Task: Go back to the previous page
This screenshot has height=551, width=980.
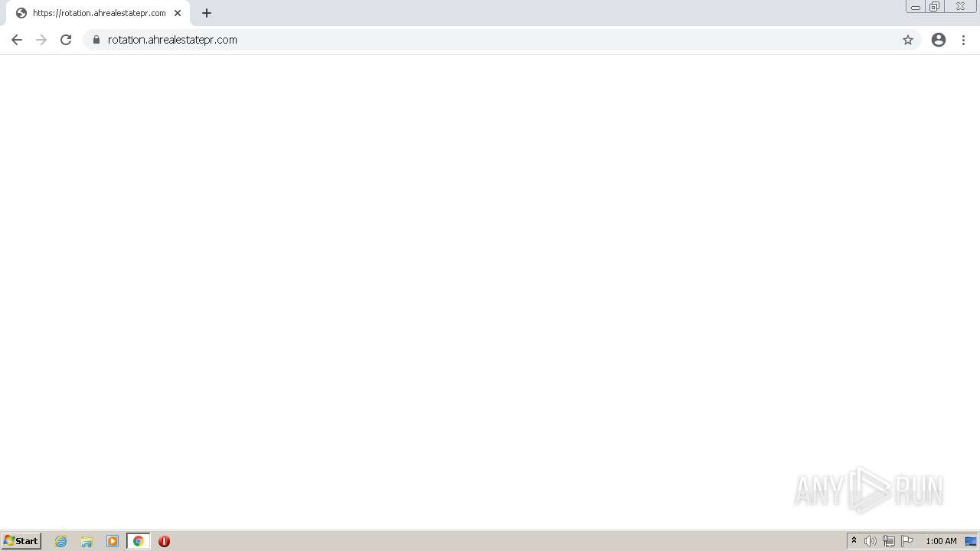Action: click(x=17, y=40)
